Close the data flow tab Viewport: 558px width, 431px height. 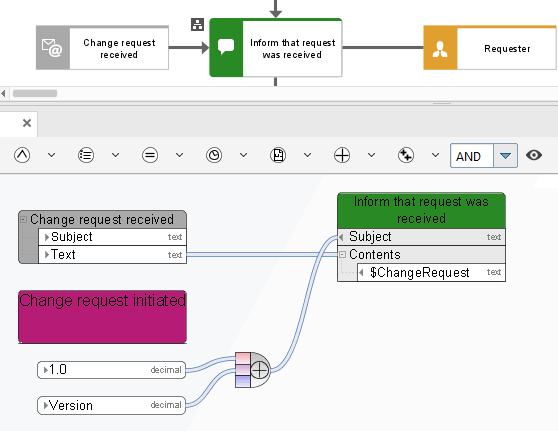click(x=27, y=123)
